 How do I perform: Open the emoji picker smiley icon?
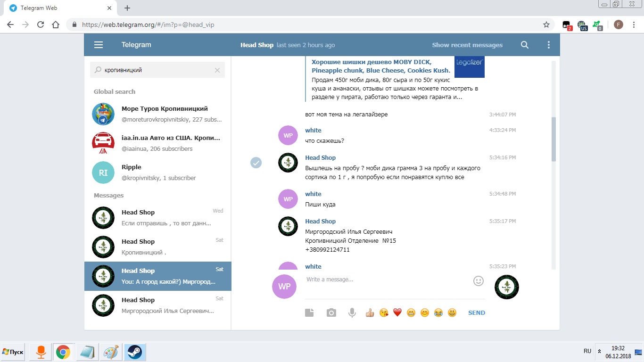[479, 281]
